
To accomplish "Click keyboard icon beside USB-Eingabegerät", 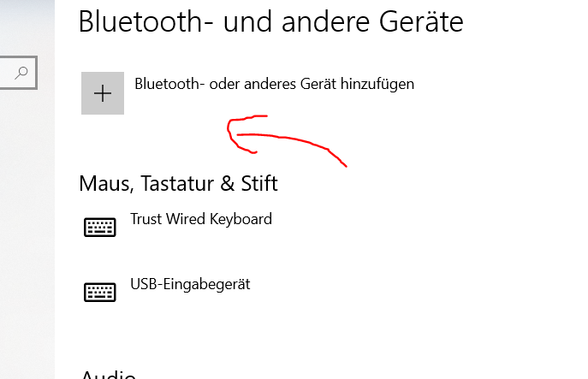I will pyautogui.click(x=99, y=292).
